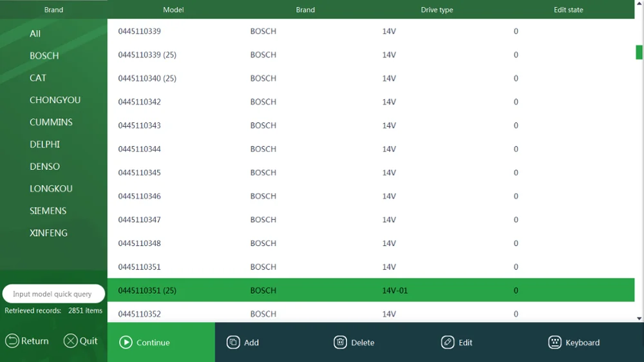Click the Continue play icon
This screenshot has width=644, height=362.
click(126, 342)
